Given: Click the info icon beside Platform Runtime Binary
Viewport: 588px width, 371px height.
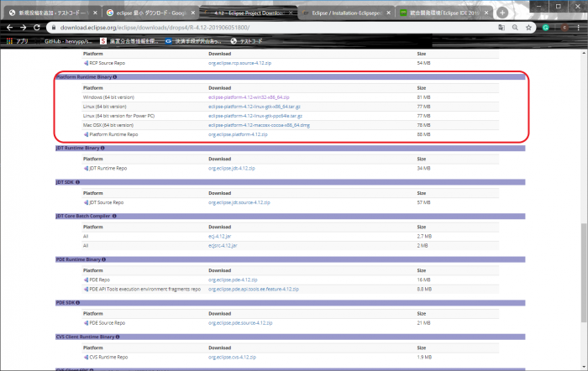Looking at the screenshot, I should click(x=115, y=77).
